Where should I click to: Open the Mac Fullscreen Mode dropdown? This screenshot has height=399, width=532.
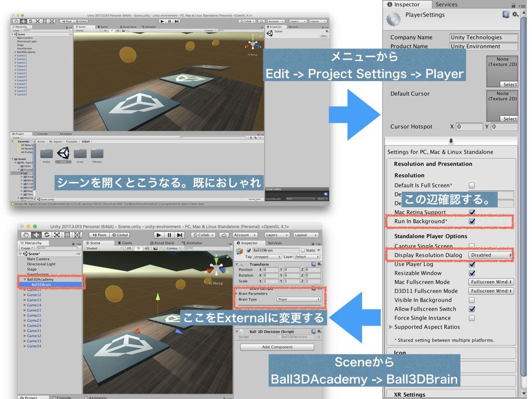click(490, 282)
